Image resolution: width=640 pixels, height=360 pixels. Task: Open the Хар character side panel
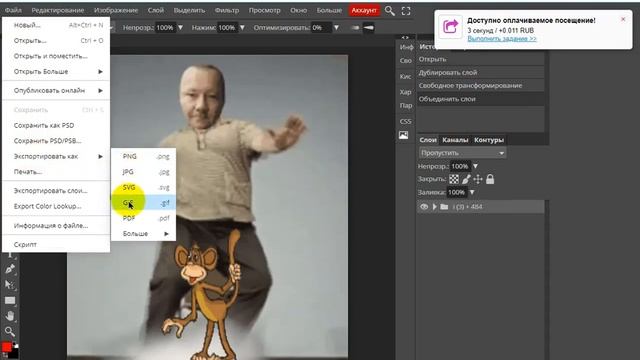pyautogui.click(x=405, y=92)
